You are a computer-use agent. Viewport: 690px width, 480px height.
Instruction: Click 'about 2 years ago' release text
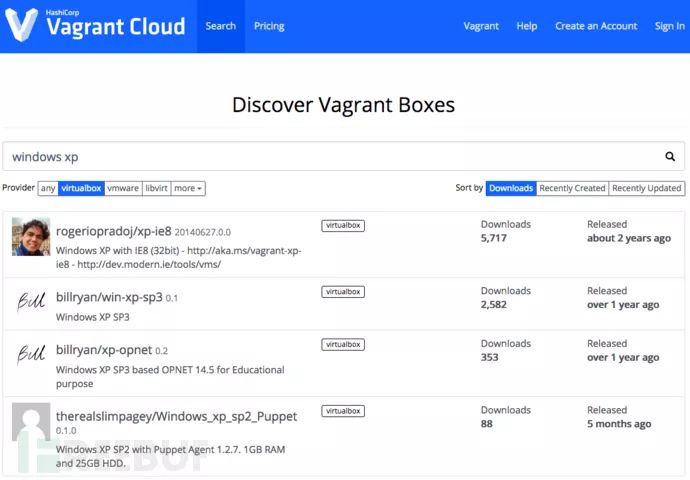click(x=629, y=238)
